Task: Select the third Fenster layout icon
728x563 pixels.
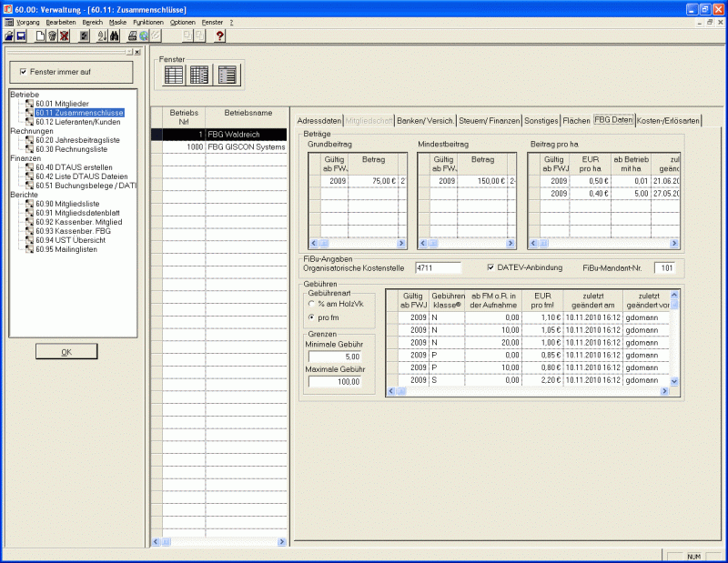Action: 226,75
